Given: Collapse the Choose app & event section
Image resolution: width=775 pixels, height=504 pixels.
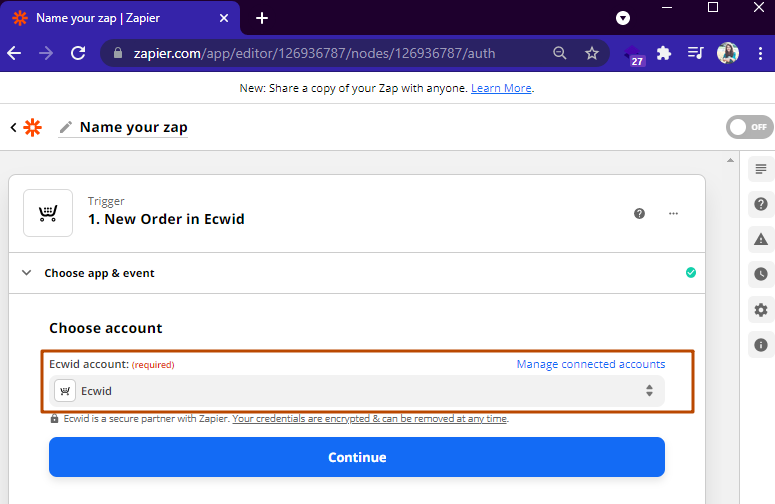Looking at the screenshot, I should (x=27, y=273).
